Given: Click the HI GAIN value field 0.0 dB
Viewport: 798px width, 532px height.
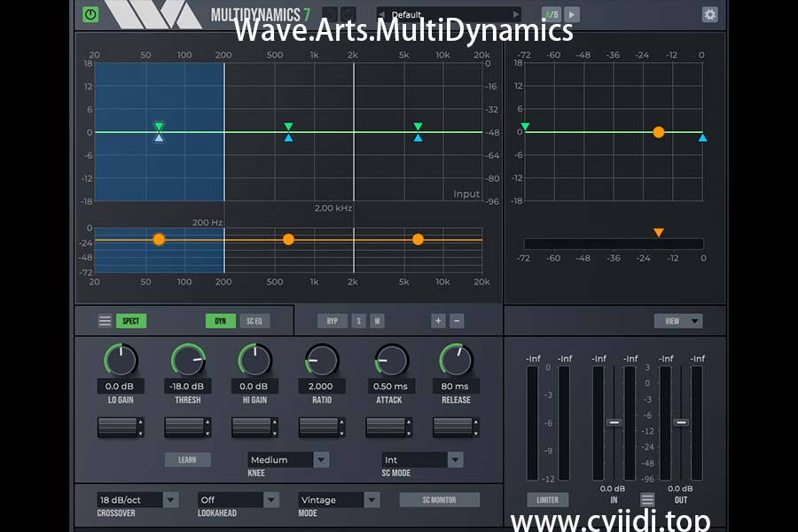Looking at the screenshot, I should point(254,386).
